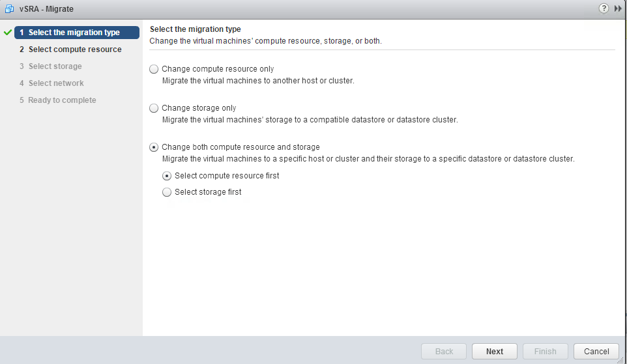Click the green checkmark beside step 1
The height and width of the screenshot is (364, 627).
click(x=8, y=33)
